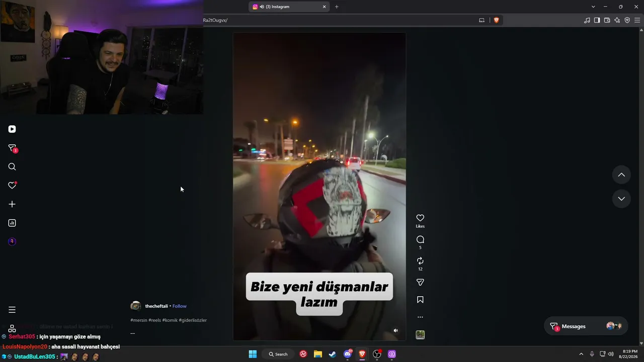The image size is (644, 362).
Task: Open the reel's comments
Action: (420, 239)
